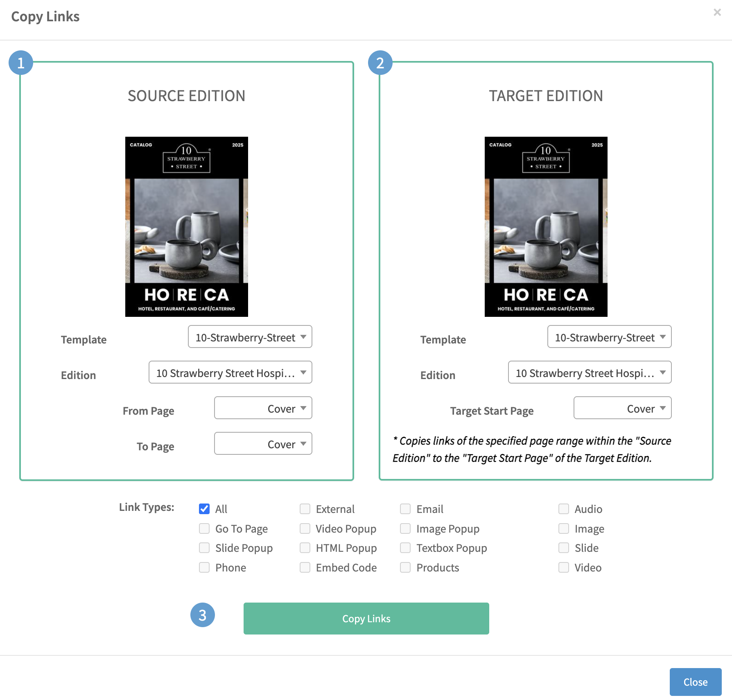This screenshot has height=700, width=732.
Task: Open the Target Start Page dropdown
Action: tap(622, 408)
